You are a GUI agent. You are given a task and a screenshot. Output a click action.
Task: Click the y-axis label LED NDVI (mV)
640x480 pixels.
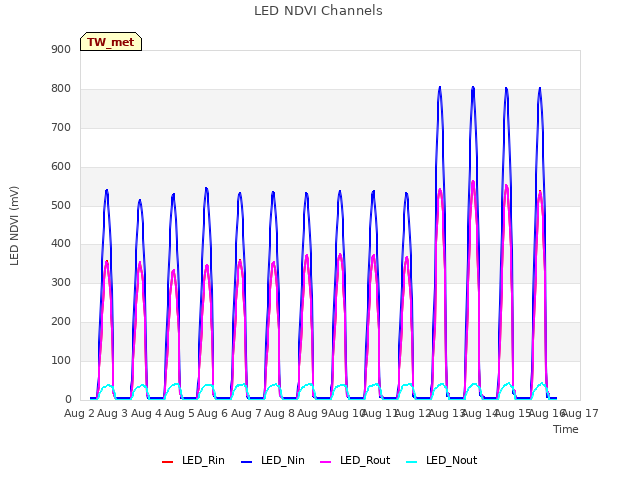point(14,225)
